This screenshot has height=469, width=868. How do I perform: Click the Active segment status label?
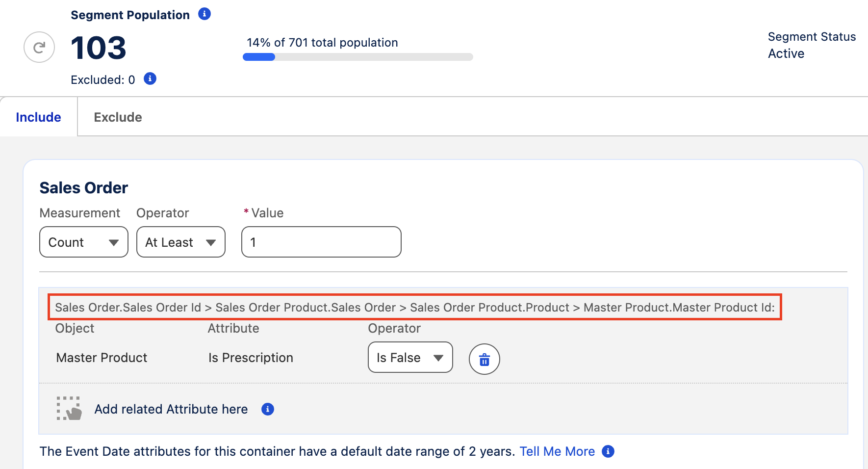coord(786,53)
